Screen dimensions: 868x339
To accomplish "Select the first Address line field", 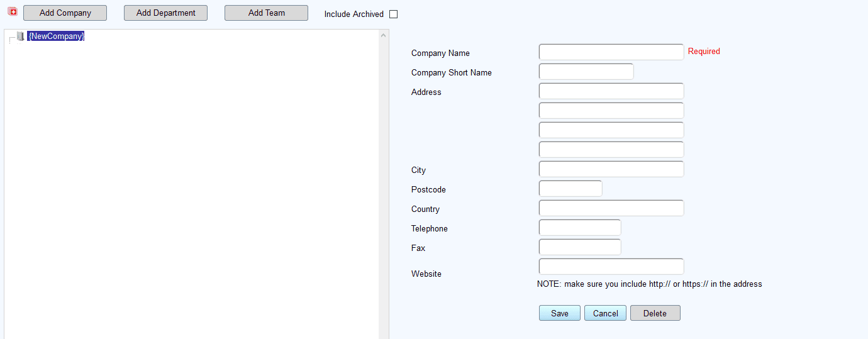I will coord(611,91).
